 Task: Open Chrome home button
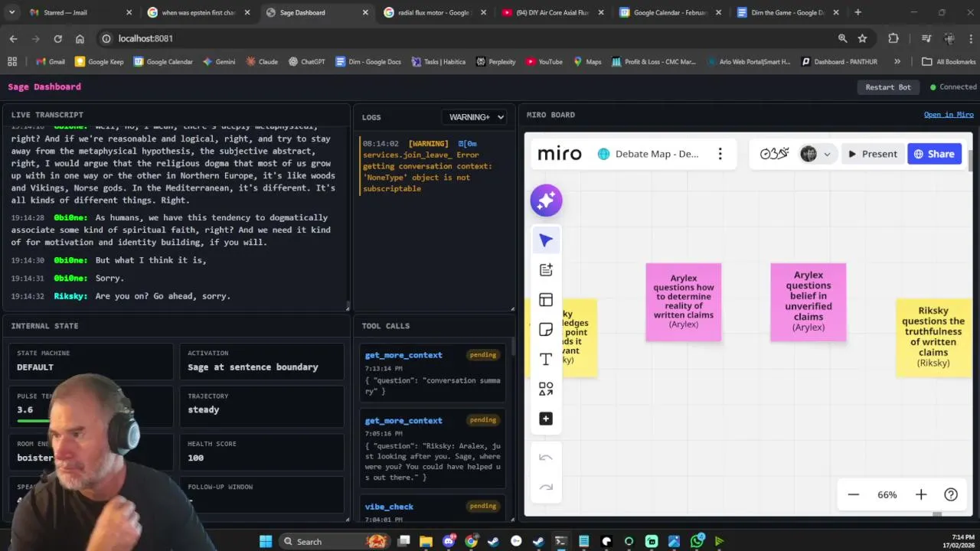click(x=80, y=38)
